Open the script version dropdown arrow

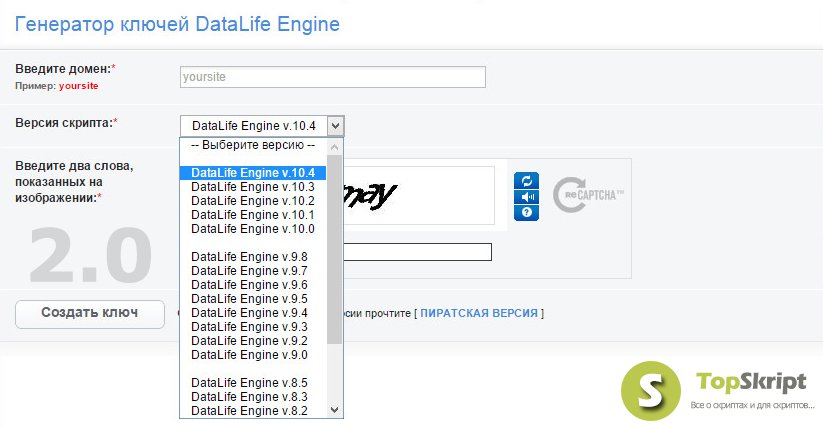pyautogui.click(x=335, y=126)
